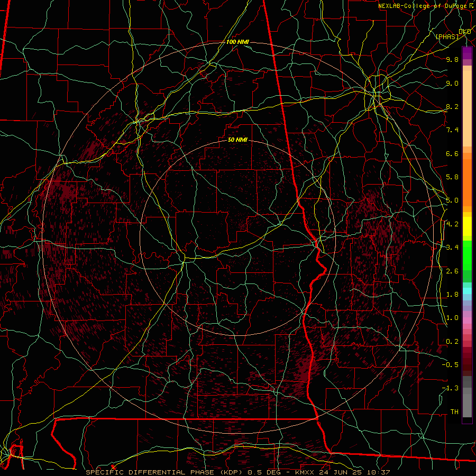Select the 5.0 scale label
The height and width of the screenshot is (476, 476).
[452, 200]
